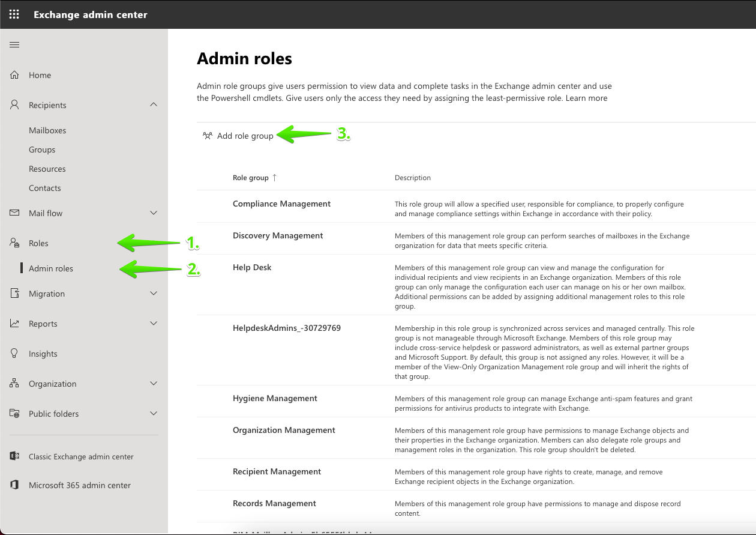The width and height of the screenshot is (756, 535).
Task: Click the Public folders icon
Action: (15, 414)
